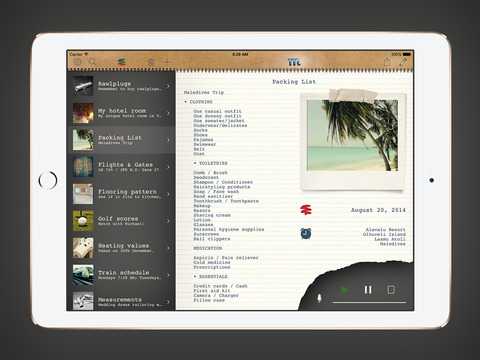Screen dimensions: 480x360
Task: Click 'Aspirin / Pain reliever' line
Action: tap(226, 258)
